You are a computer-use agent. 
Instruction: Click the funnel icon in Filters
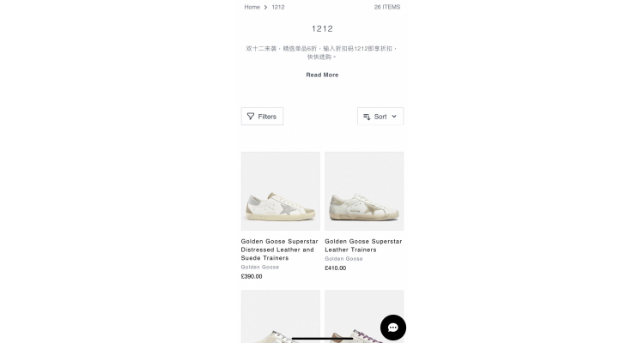251,117
